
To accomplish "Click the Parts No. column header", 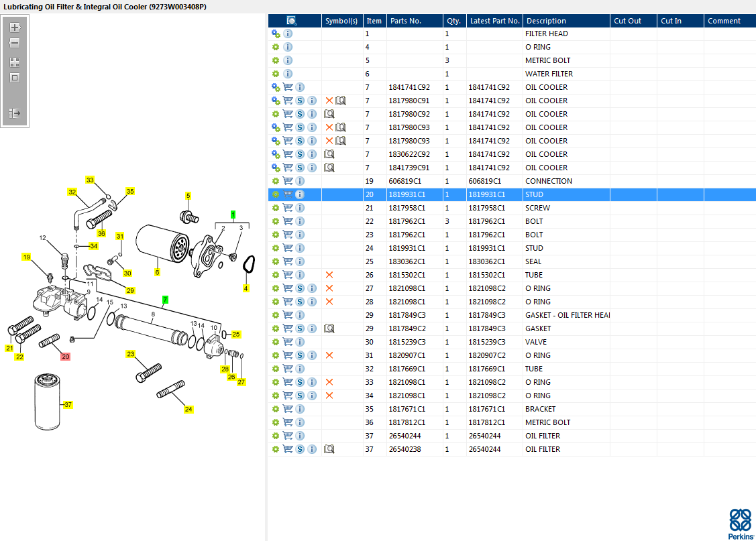I will [415, 21].
